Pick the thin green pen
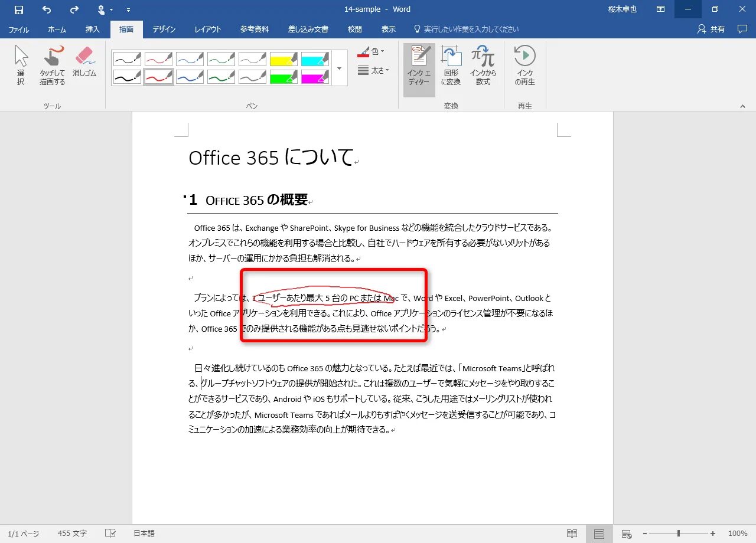Image resolution: width=756 pixels, height=543 pixels. pos(221,58)
